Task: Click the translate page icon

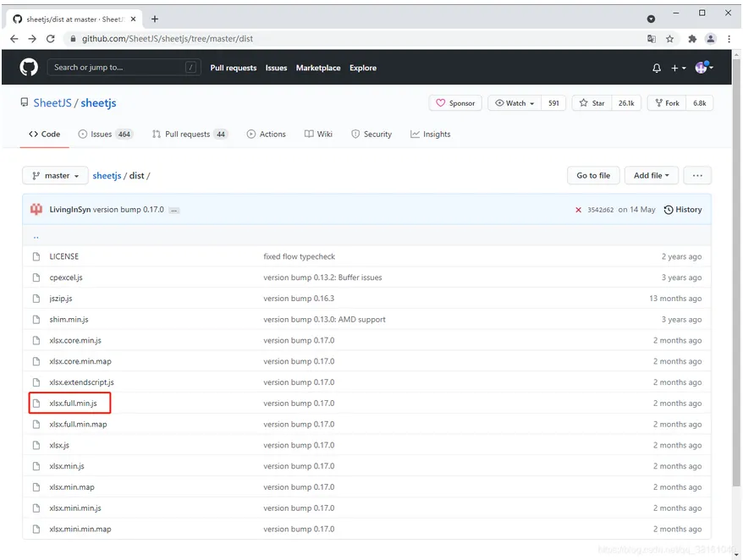Action: click(652, 39)
